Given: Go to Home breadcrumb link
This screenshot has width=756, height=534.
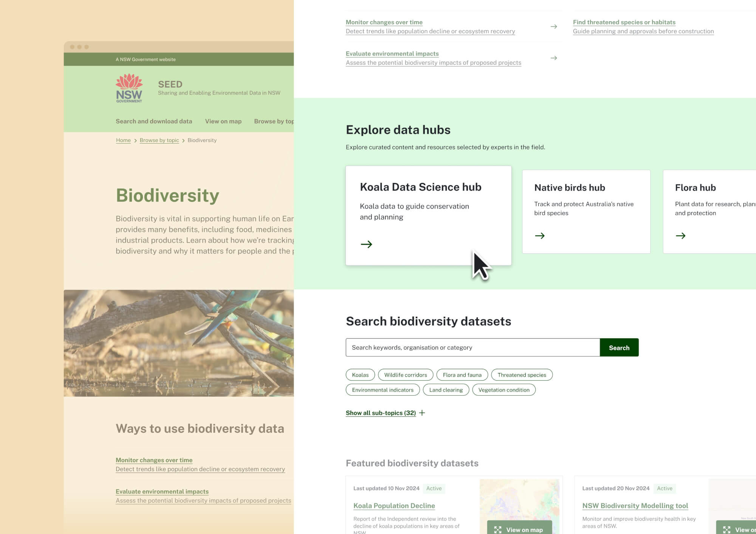Looking at the screenshot, I should click(123, 140).
